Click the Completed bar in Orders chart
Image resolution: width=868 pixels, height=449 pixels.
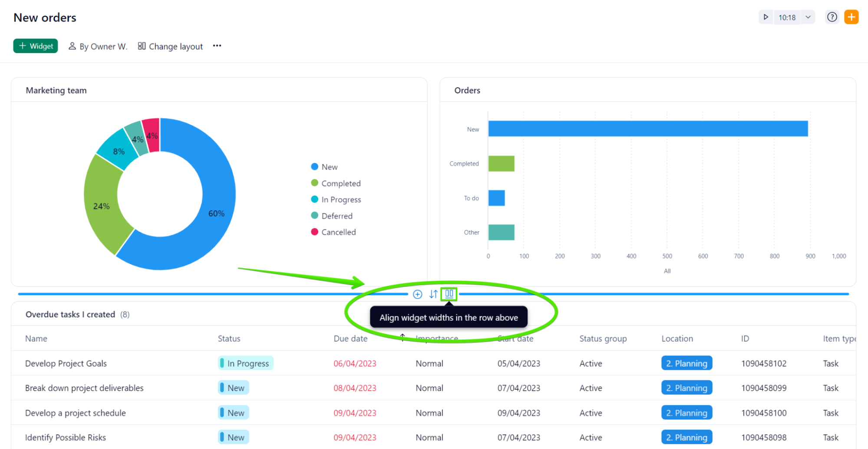(x=501, y=163)
